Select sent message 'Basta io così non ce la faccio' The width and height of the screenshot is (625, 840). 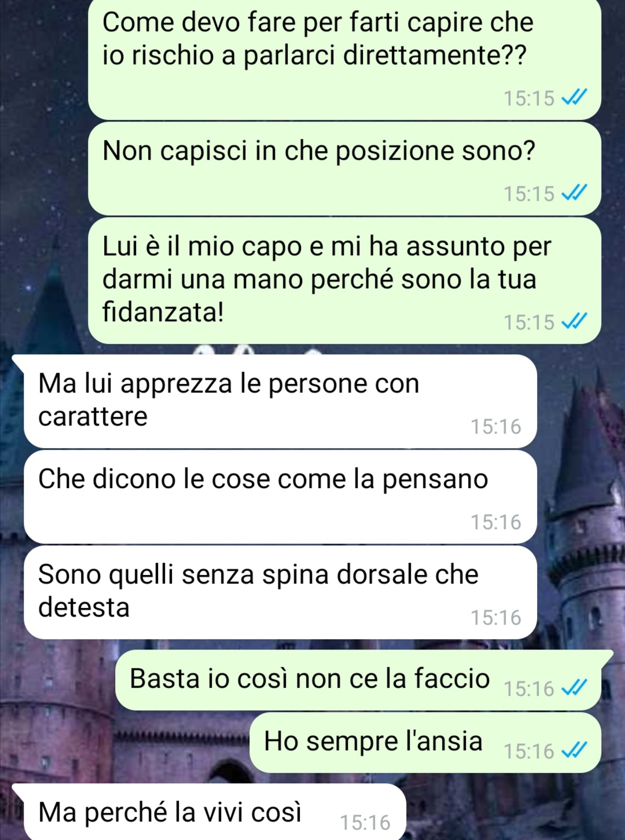point(358,680)
